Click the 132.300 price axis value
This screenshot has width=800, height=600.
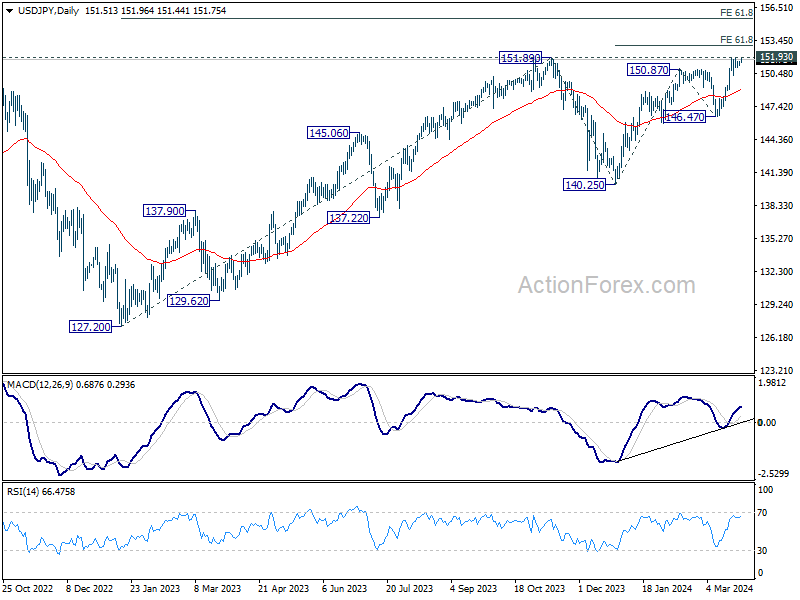[x=777, y=271]
